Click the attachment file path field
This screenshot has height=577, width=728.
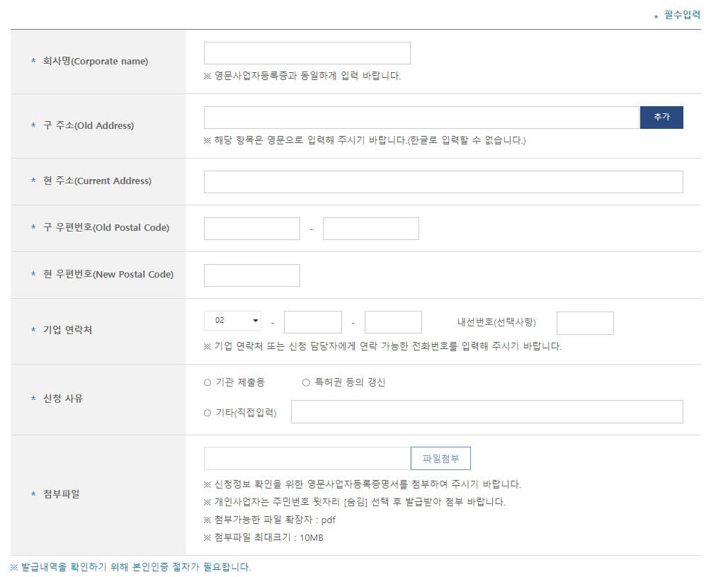point(305,458)
